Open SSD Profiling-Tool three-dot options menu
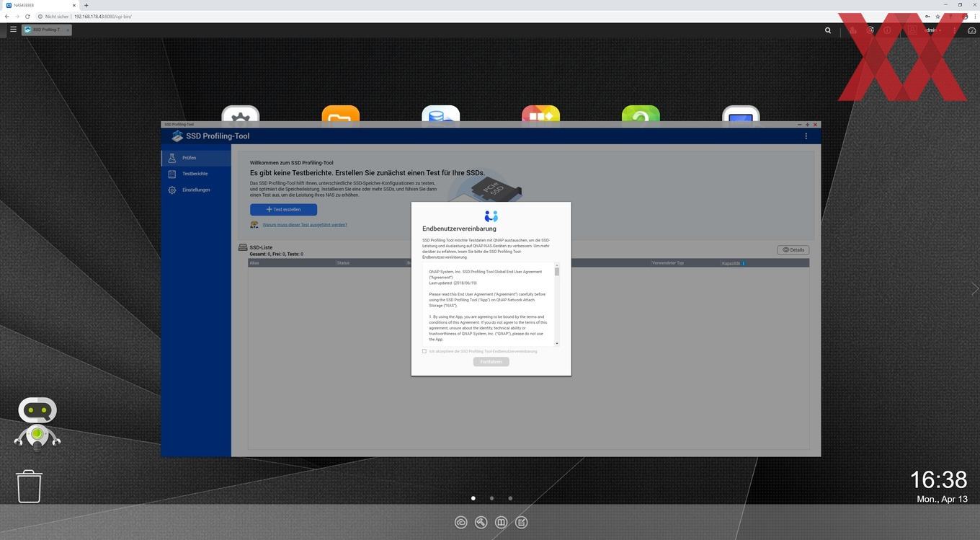Viewport: 980px width, 540px height. pyautogui.click(x=806, y=136)
